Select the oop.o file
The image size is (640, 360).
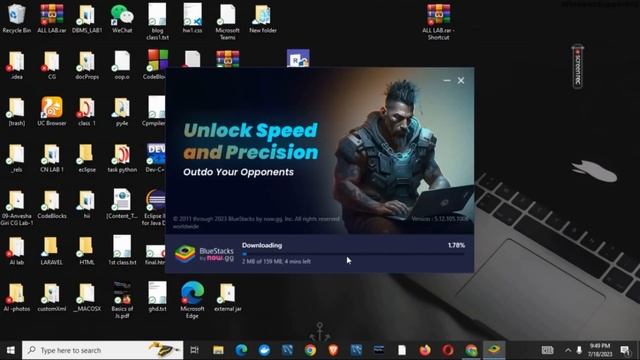tap(122, 64)
